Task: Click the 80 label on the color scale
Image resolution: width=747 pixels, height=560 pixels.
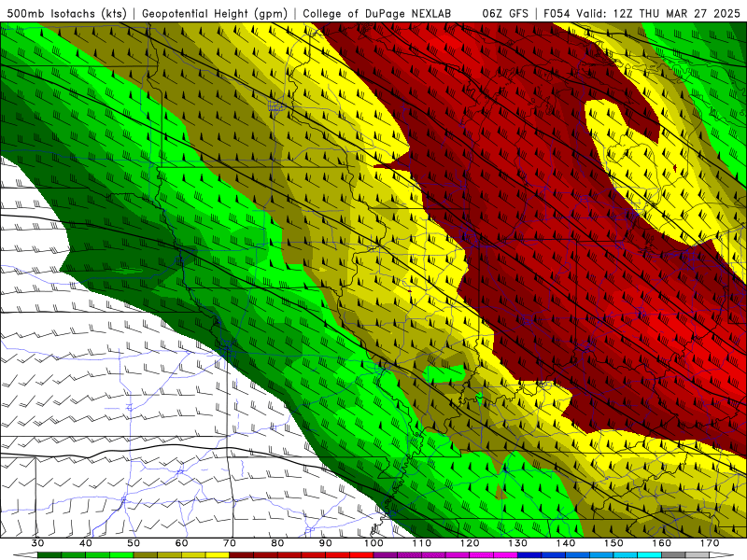Action: [x=277, y=543]
